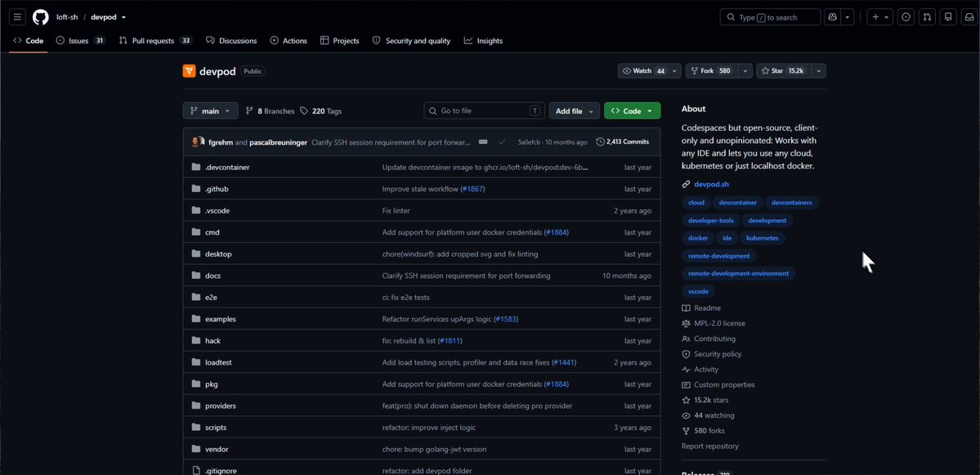Click the fork icon beside 580 forks
980x475 pixels.
click(687, 431)
